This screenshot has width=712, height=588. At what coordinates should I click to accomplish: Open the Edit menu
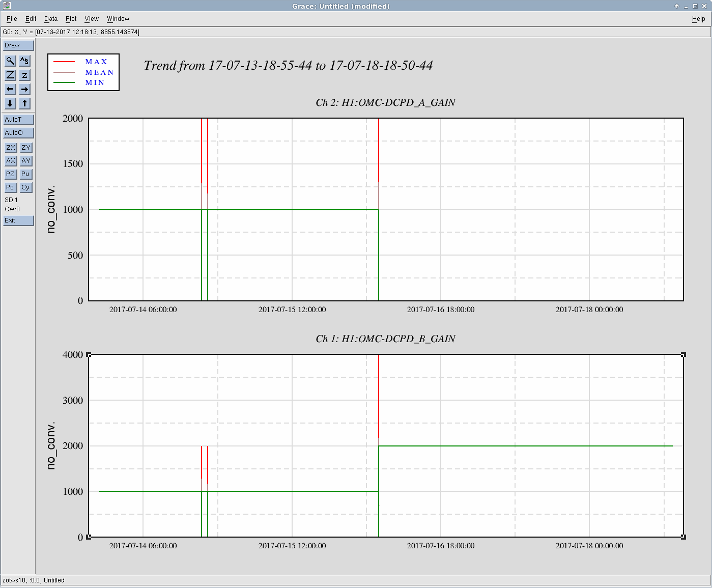coord(31,19)
